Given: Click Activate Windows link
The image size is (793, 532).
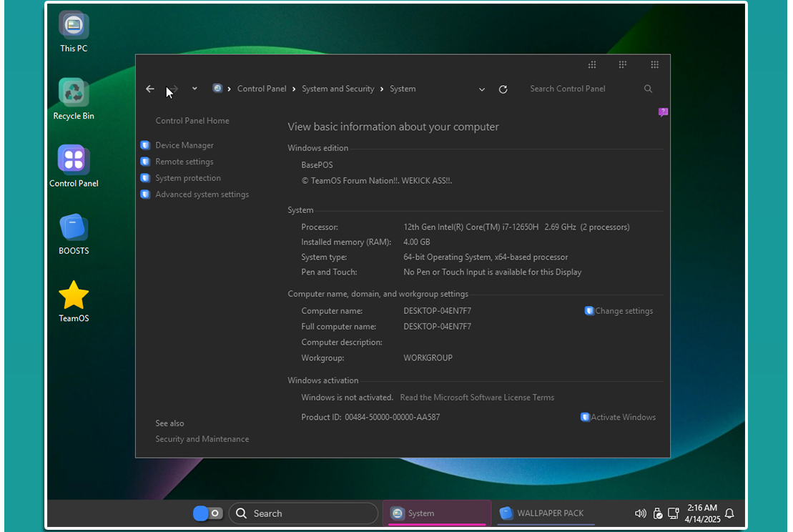Looking at the screenshot, I should [x=623, y=417].
